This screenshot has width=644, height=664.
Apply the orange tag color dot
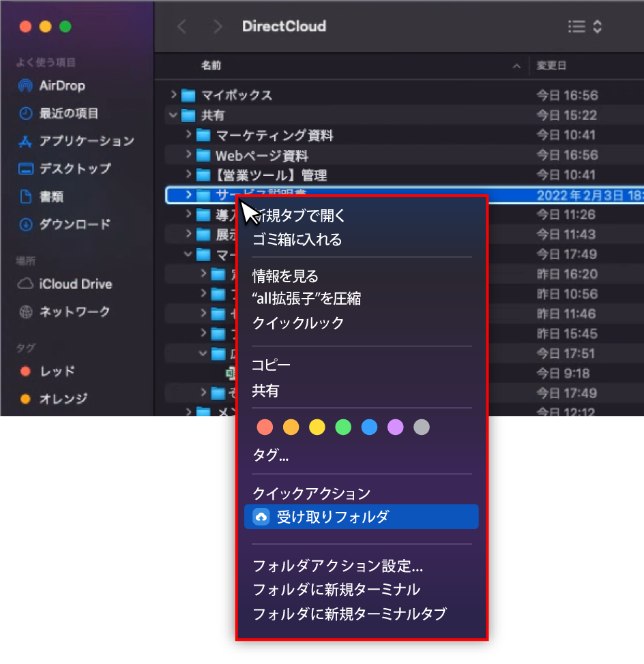pyautogui.click(x=291, y=427)
